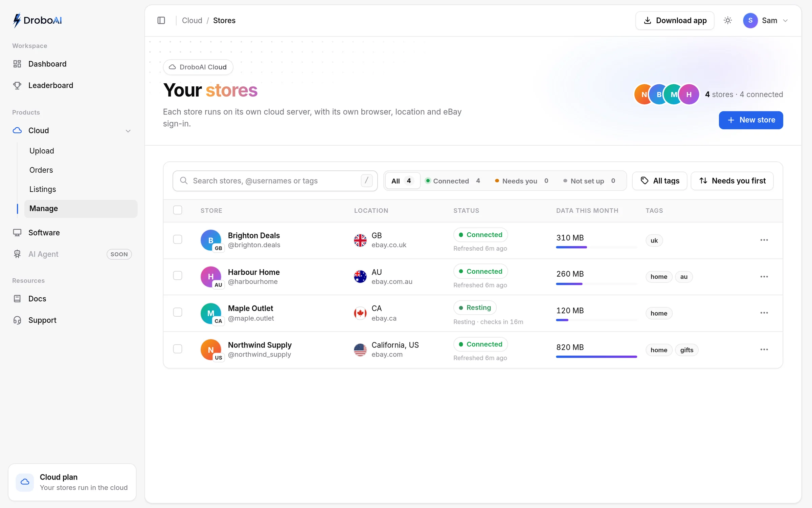Click the Download app button

[x=675, y=20]
